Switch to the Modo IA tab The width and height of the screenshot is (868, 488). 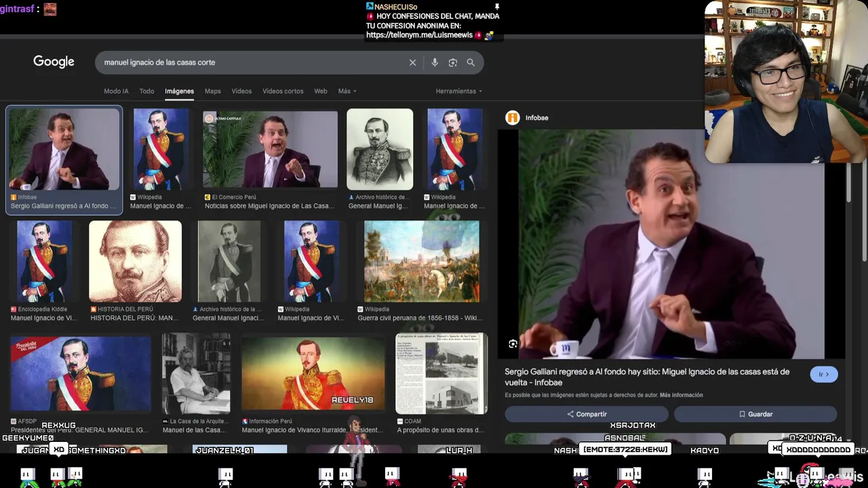116,91
